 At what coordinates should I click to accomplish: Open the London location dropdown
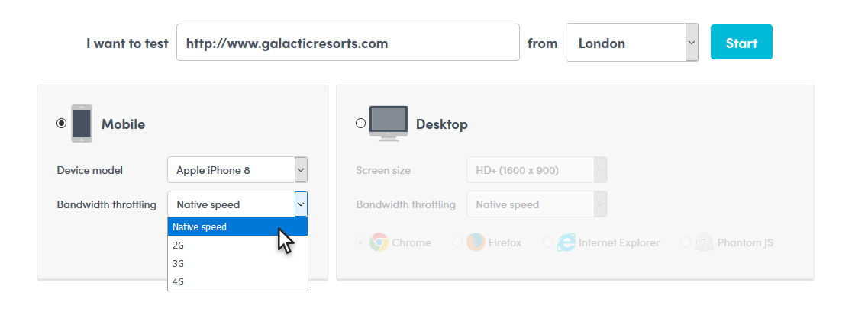pyautogui.click(x=632, y=43)
